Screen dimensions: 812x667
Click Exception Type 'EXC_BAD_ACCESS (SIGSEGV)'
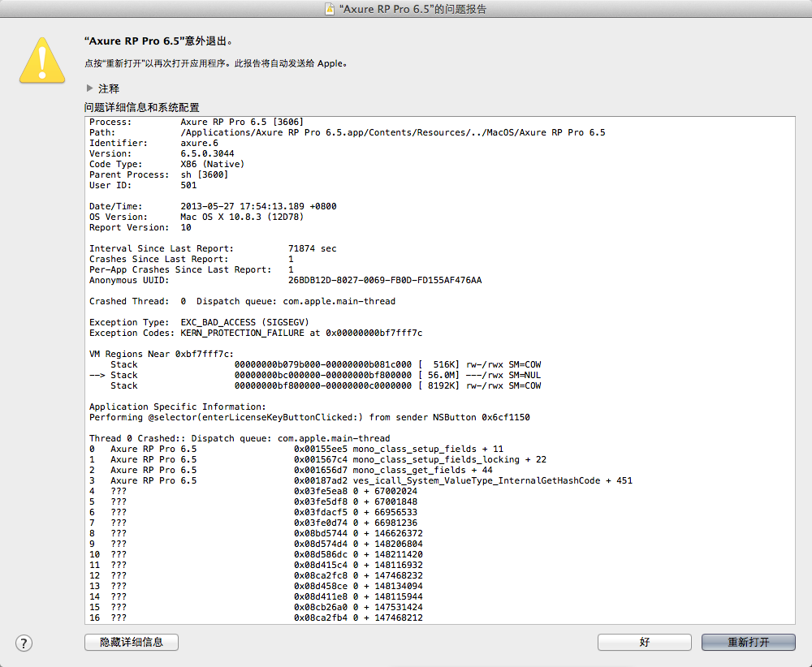[x=244, y=322]
